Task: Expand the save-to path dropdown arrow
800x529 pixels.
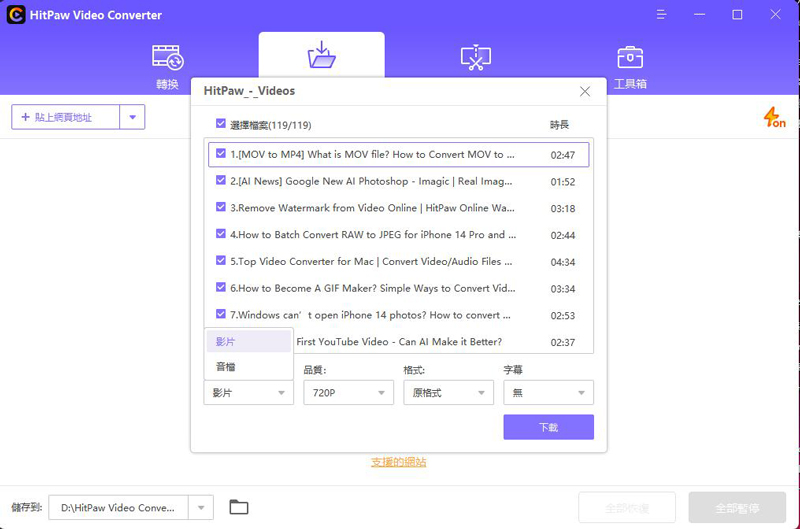Action: tap(201, 508)
